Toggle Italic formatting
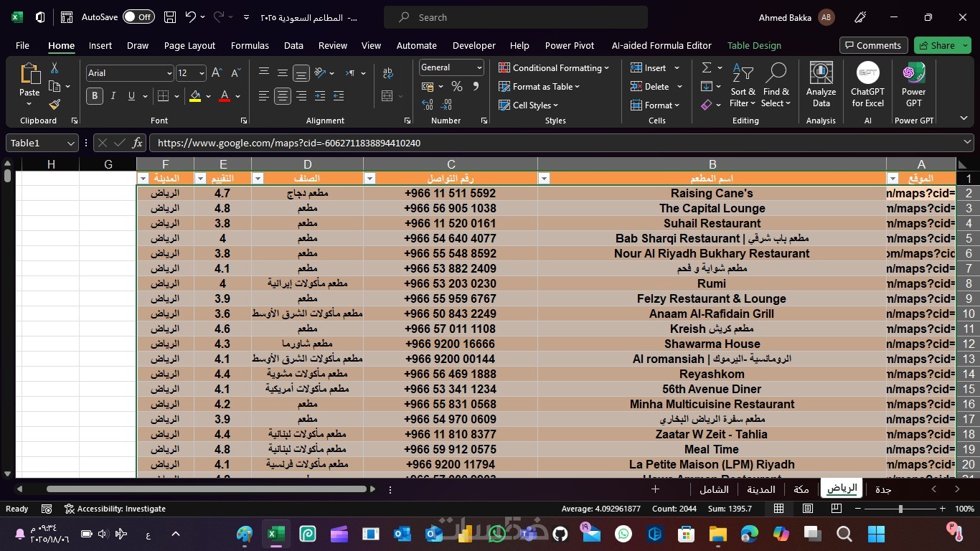Image resolution: width=980 pixels, height=551 pixels. tap(113, 96)
